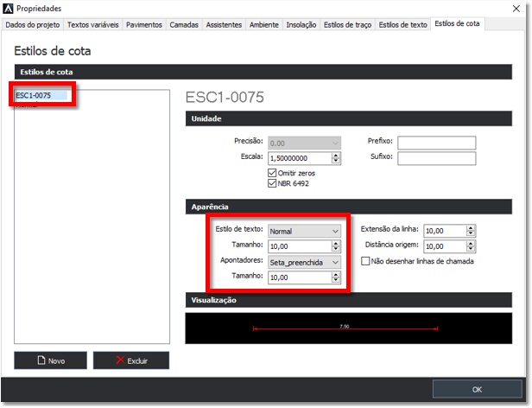Screen dimensions: 532x408
Task: Enable Não desenhar linhas de chamada
Action: [x=365, y=261]
